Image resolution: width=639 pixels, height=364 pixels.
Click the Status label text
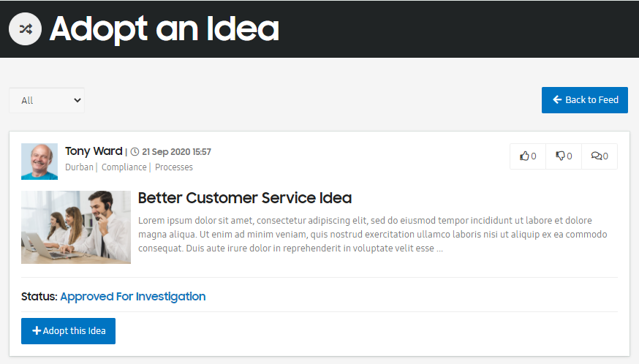click(x=39, y=297)
